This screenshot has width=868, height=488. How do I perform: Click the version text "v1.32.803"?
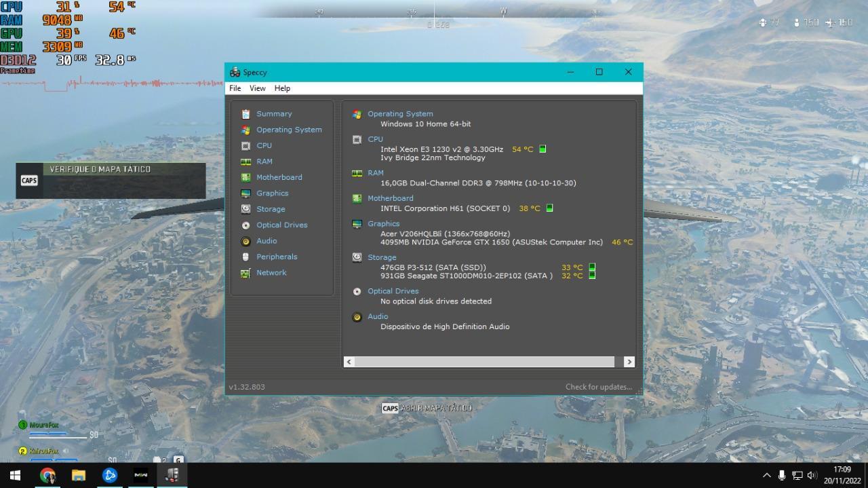pos(247,387)
